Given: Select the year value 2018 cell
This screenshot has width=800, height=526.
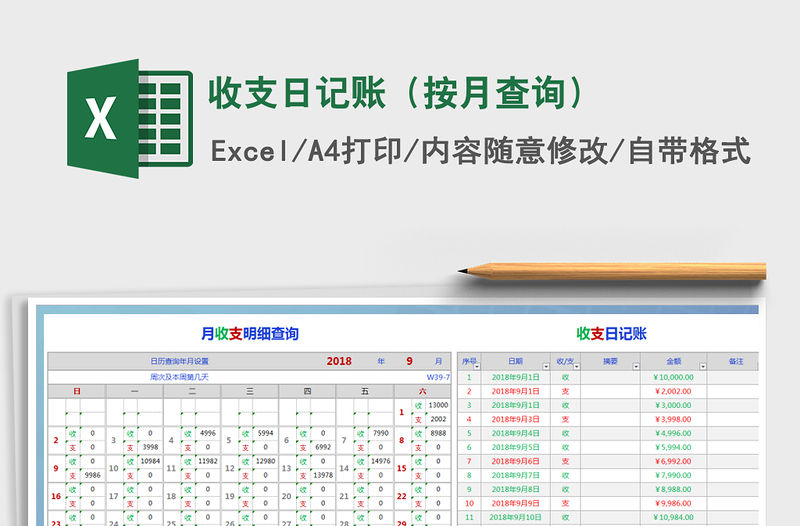Looking at the screenshot, I should click(x=339, y=361).
